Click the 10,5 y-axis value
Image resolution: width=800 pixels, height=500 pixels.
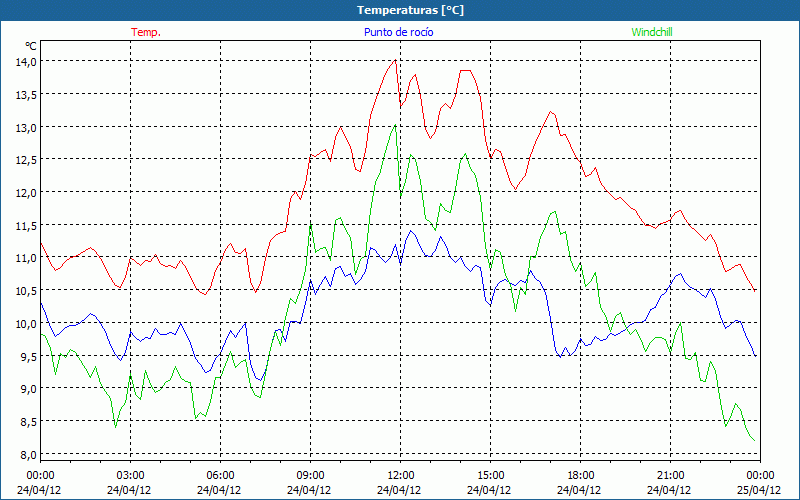(x=26, y=290)
